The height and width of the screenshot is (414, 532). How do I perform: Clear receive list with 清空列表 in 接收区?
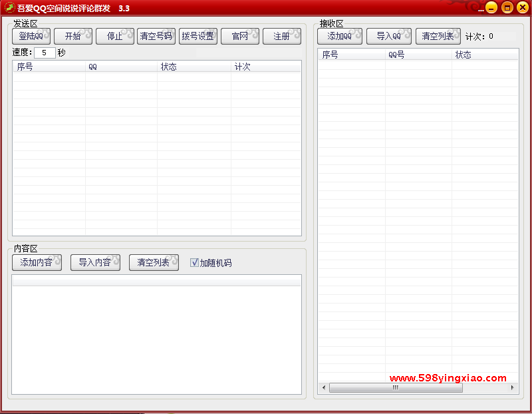pyautogui.click(x=438, y=36)
